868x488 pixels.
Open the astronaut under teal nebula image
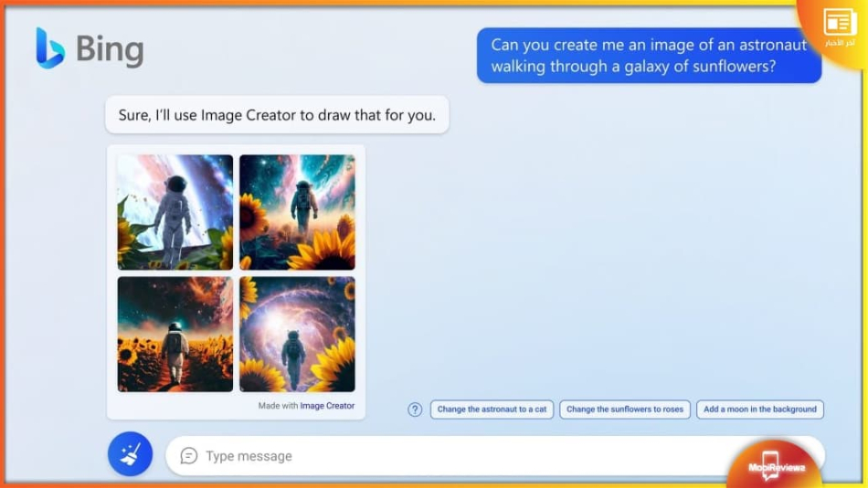point(297,212)
